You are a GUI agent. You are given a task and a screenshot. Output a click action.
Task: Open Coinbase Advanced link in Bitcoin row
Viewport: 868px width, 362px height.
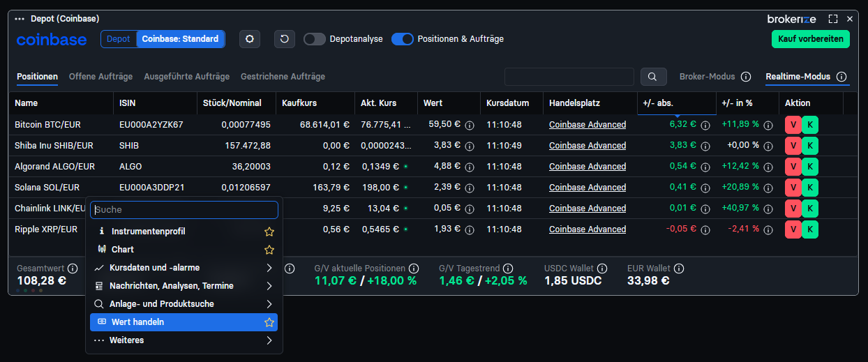click(x=588, y=125)
